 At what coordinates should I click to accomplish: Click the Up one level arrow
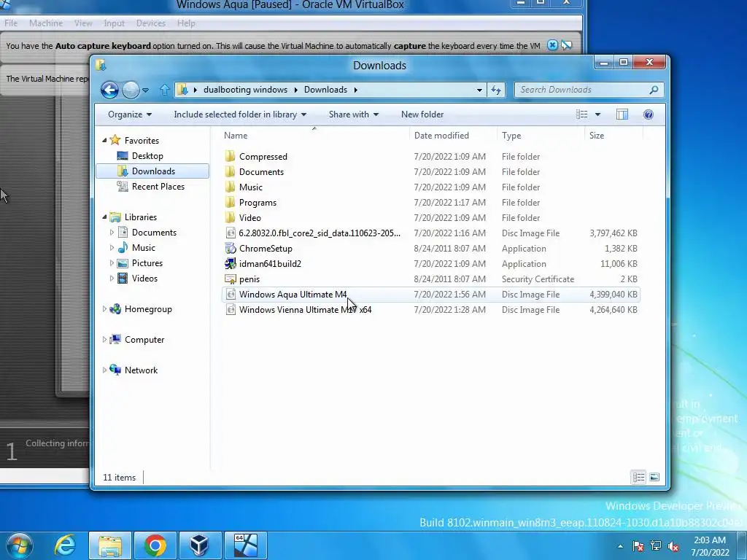click(164, 90)
